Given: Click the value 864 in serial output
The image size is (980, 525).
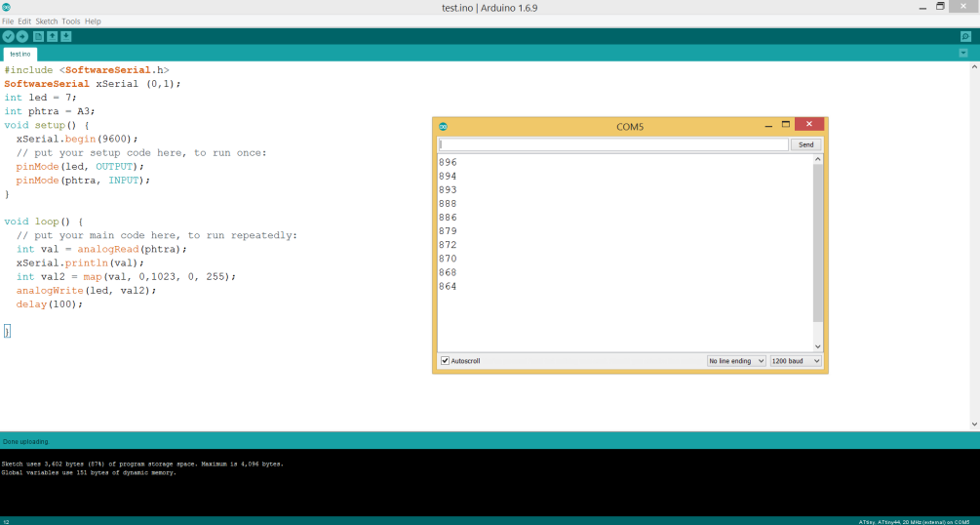Looking at the screenshot, I should 448,286.
